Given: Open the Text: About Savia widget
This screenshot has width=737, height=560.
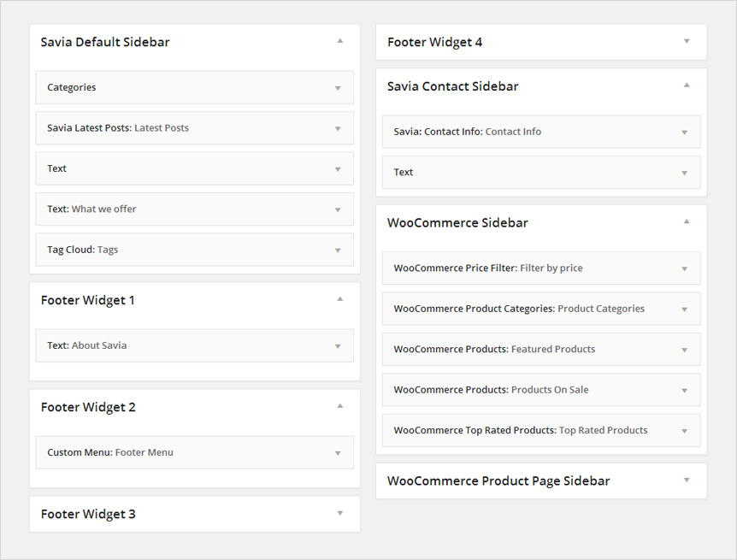Looking at the screenshot, I should tap(338, 346).
